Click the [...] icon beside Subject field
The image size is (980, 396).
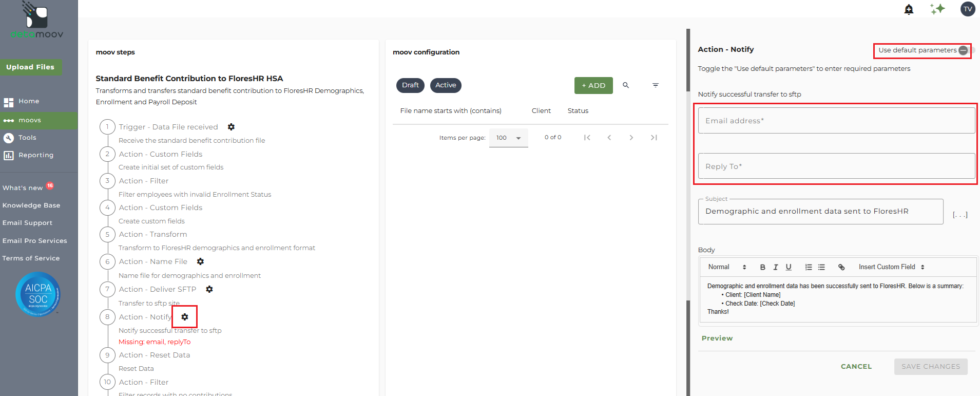coord(960,215)
